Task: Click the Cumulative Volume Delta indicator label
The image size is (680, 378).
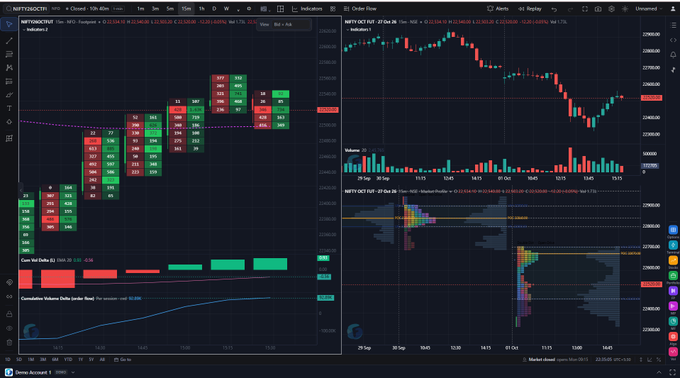Action: [x=57, y=298]
